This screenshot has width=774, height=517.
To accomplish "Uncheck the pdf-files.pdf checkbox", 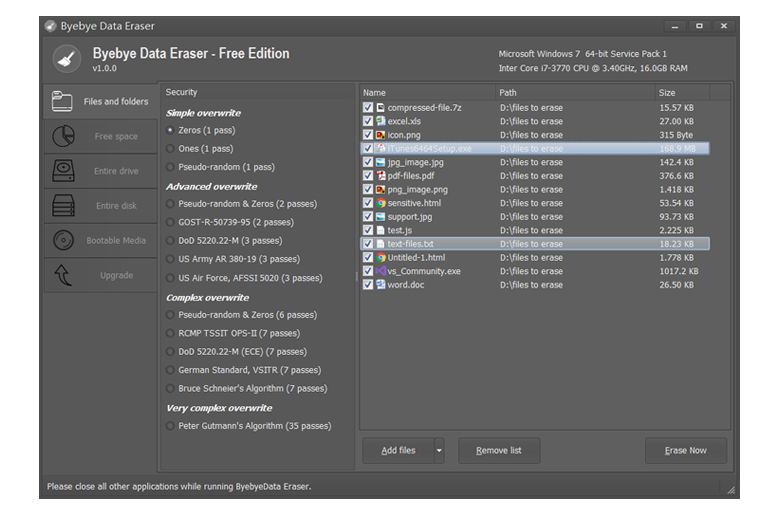I will point(368,176).
